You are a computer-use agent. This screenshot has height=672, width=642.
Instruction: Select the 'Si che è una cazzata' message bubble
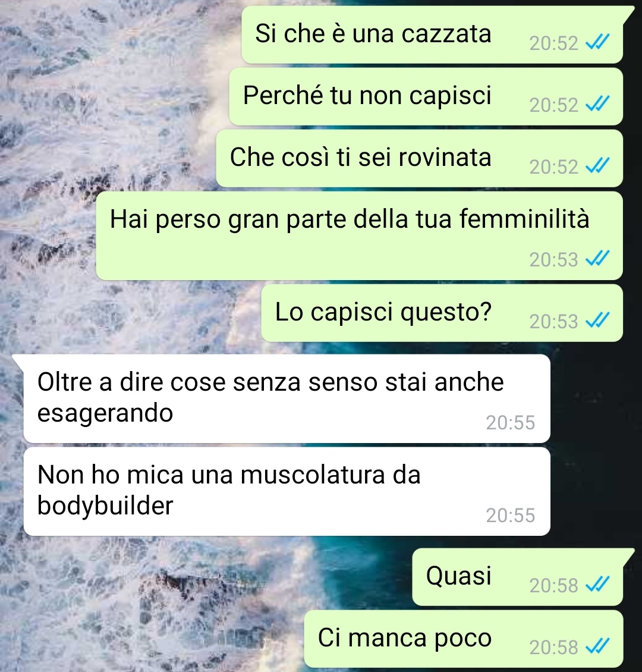[x=432, y=34]
